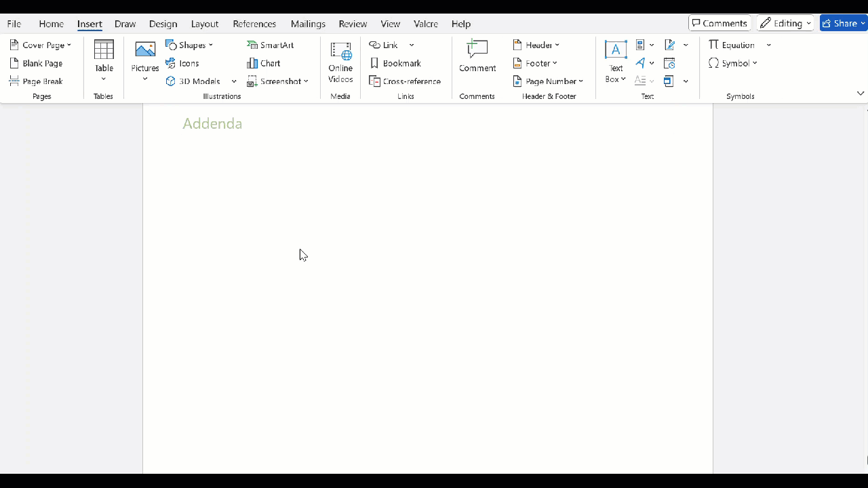
Task: Open the References tab
Action: tap(254, 24)
